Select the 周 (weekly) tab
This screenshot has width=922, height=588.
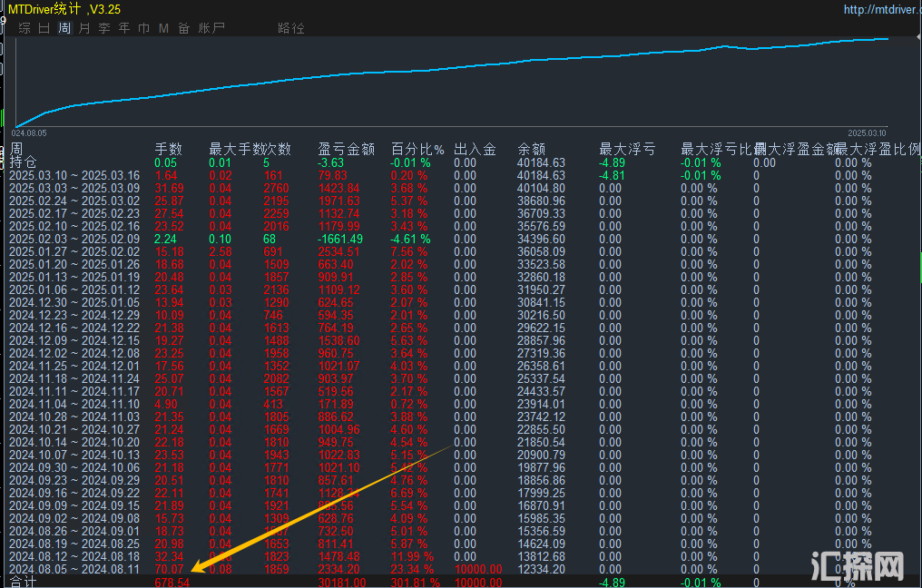click(x=64, y=28)
